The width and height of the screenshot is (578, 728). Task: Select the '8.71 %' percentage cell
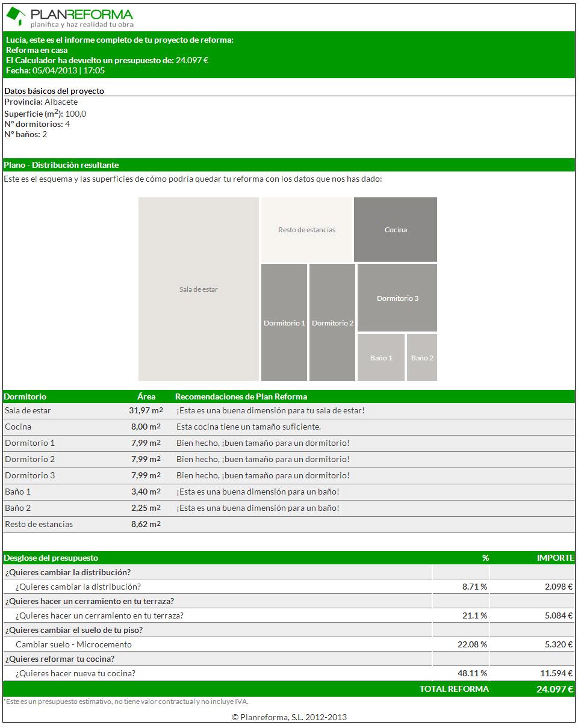pos(474,587)
